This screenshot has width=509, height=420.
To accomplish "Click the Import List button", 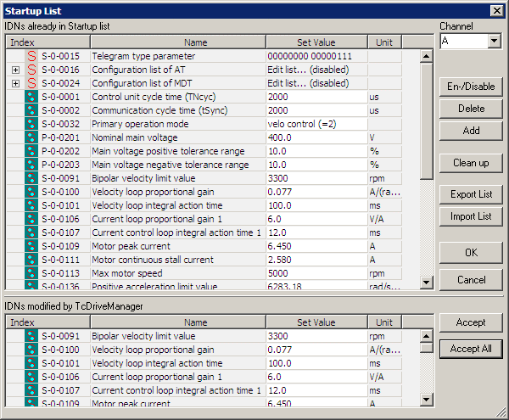I will click(x=471, y=216).
